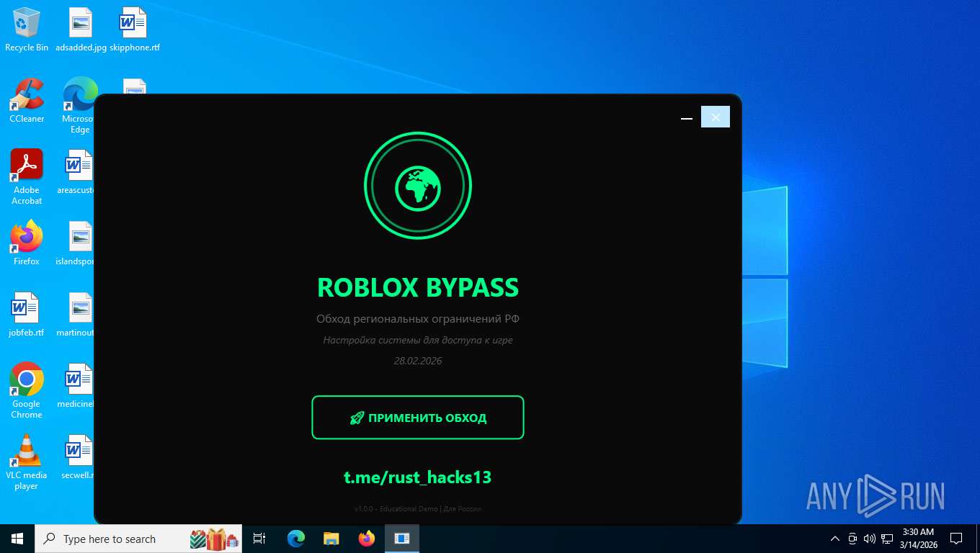Open File Explorer from the taskbar

click(x=331, y=539)
